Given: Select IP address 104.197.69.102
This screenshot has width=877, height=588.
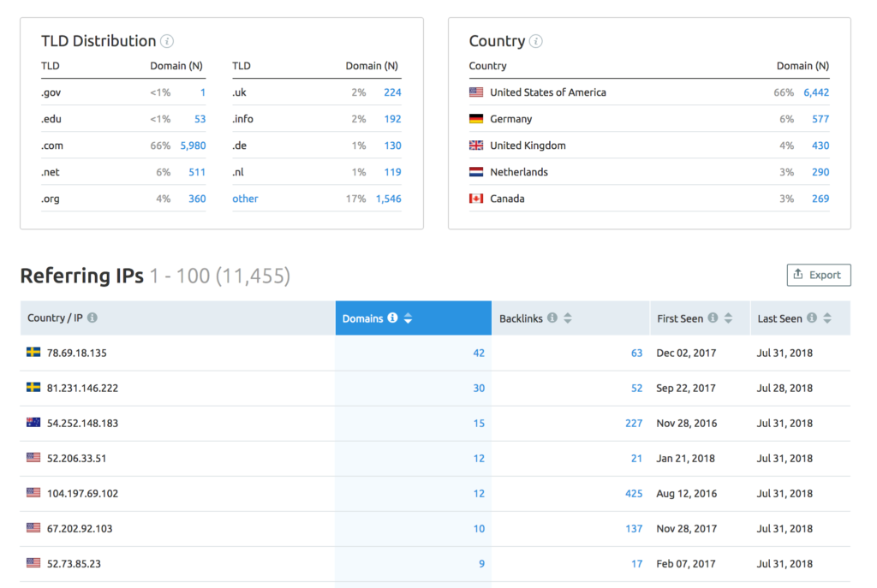Looking at the screenshot, I should [82, 494].
